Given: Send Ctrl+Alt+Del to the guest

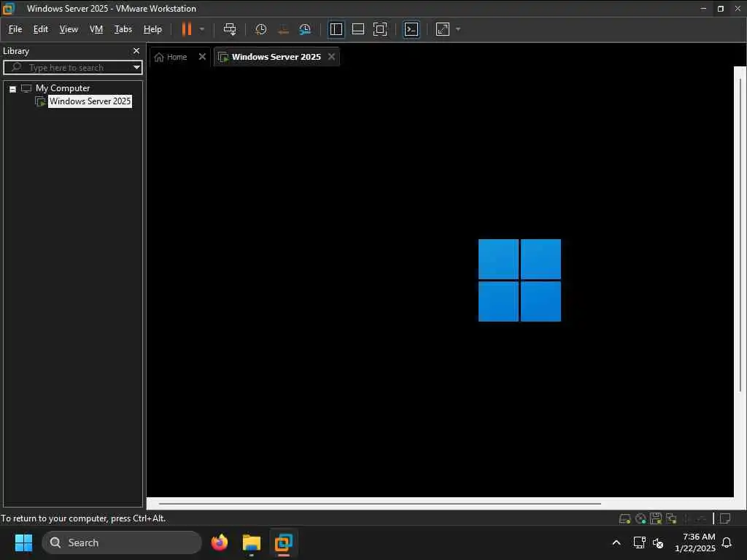Looking at the screenshot, I should (x=230, y=29).
